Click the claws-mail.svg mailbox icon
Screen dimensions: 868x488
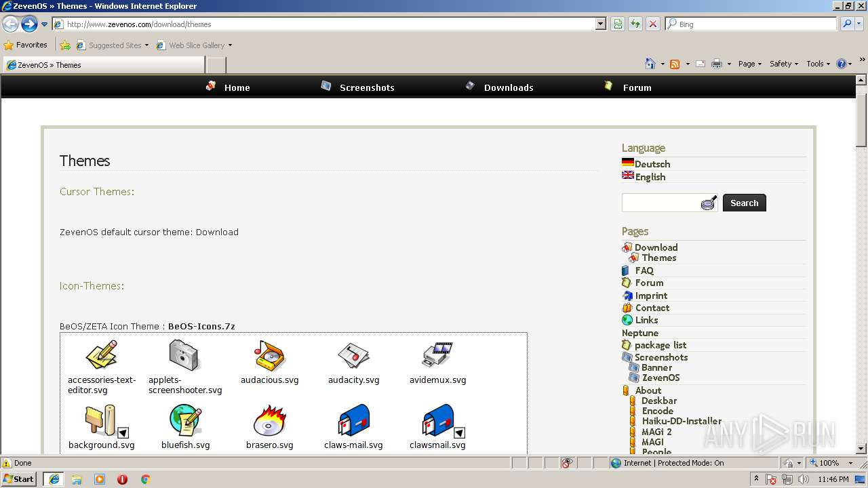353,421
